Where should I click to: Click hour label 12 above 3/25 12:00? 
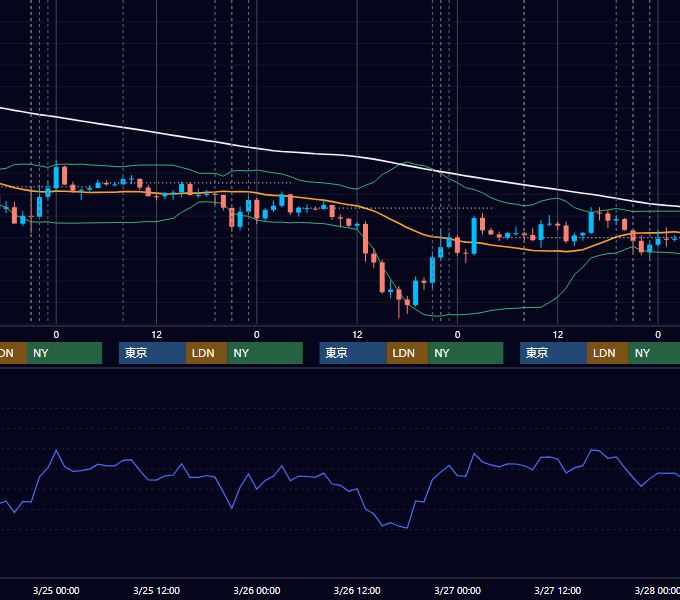[x=157, y=335]
